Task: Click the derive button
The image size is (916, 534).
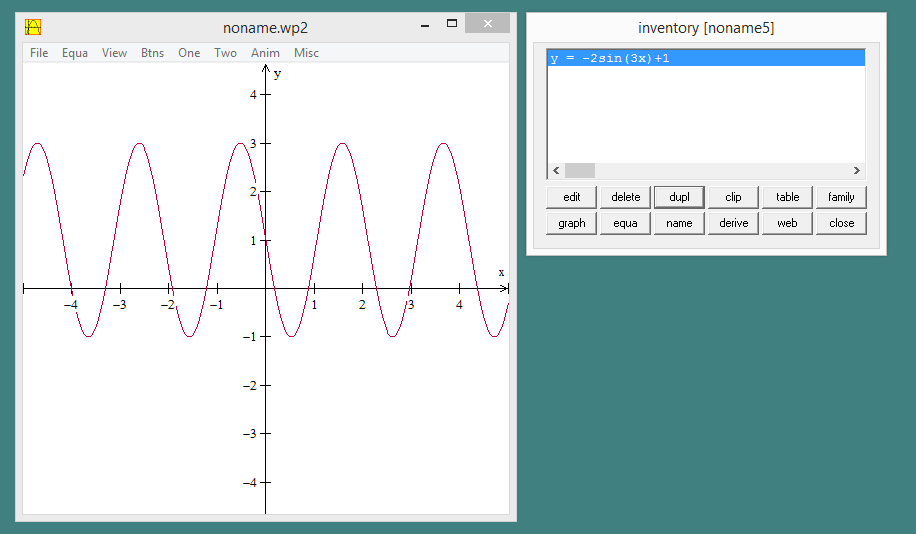Action: click(733, 223)
